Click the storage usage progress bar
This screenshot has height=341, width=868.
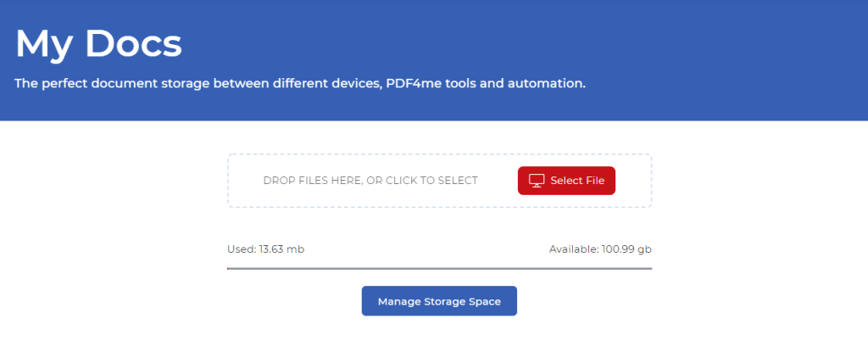(440, 269)
